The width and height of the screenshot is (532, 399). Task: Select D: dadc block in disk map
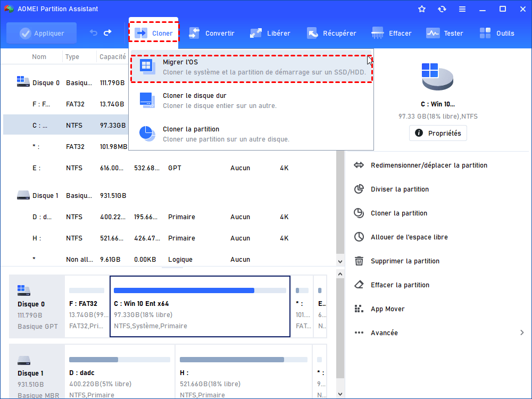[120, 372]
